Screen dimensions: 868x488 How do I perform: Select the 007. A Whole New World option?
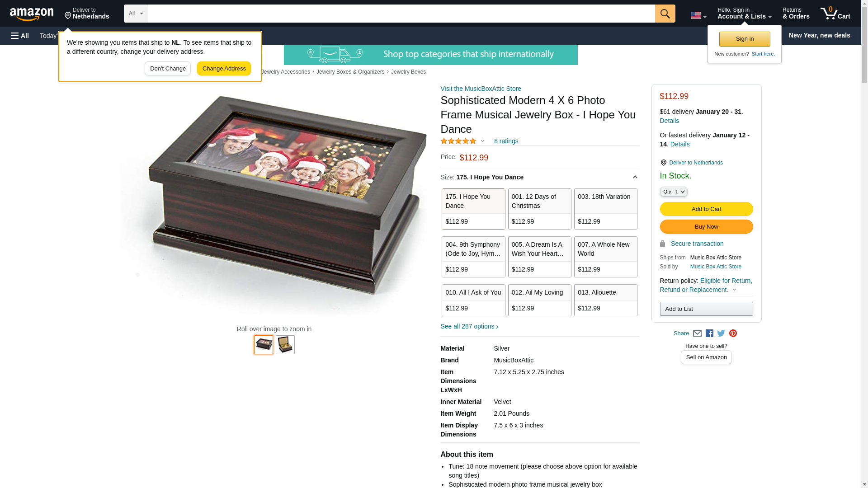605,257
